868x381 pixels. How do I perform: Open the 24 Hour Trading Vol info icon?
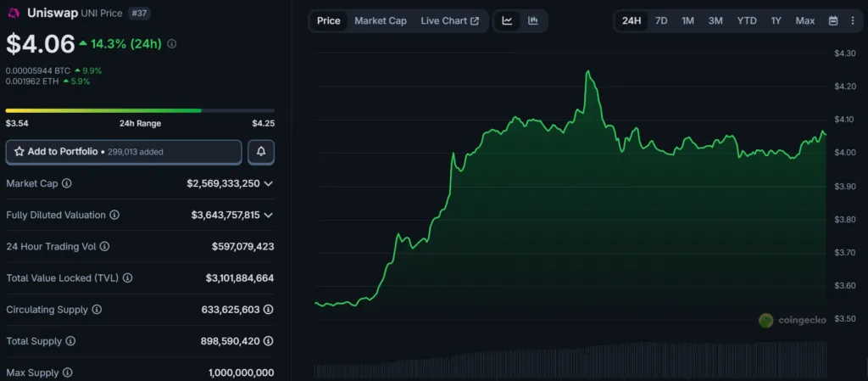point(104,246)
